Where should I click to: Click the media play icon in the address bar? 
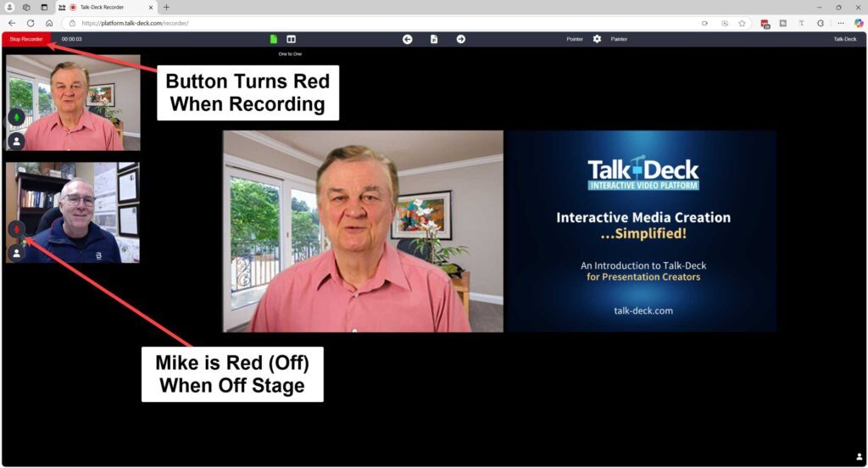coord(725,23)
